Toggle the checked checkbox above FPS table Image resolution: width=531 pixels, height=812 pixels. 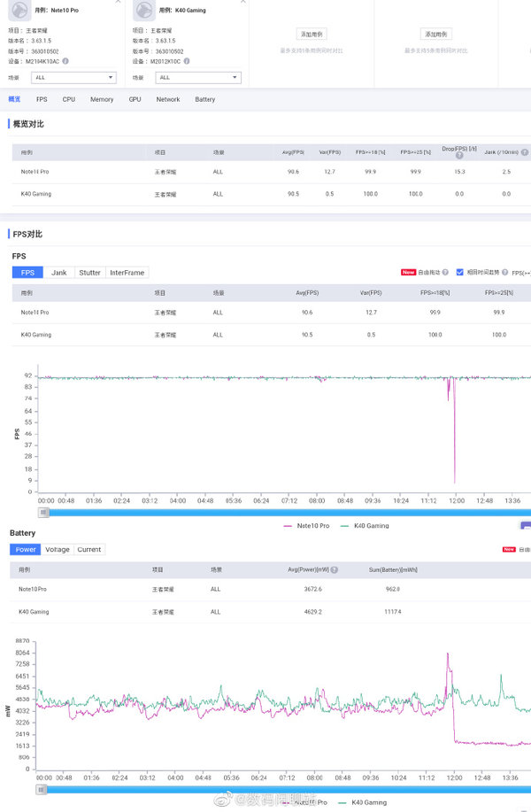coord(459,273)
